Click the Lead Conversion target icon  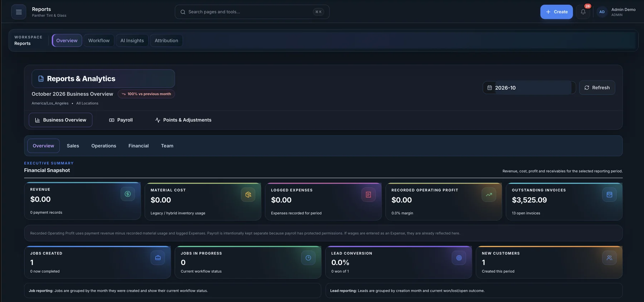[x=459, y=258]
